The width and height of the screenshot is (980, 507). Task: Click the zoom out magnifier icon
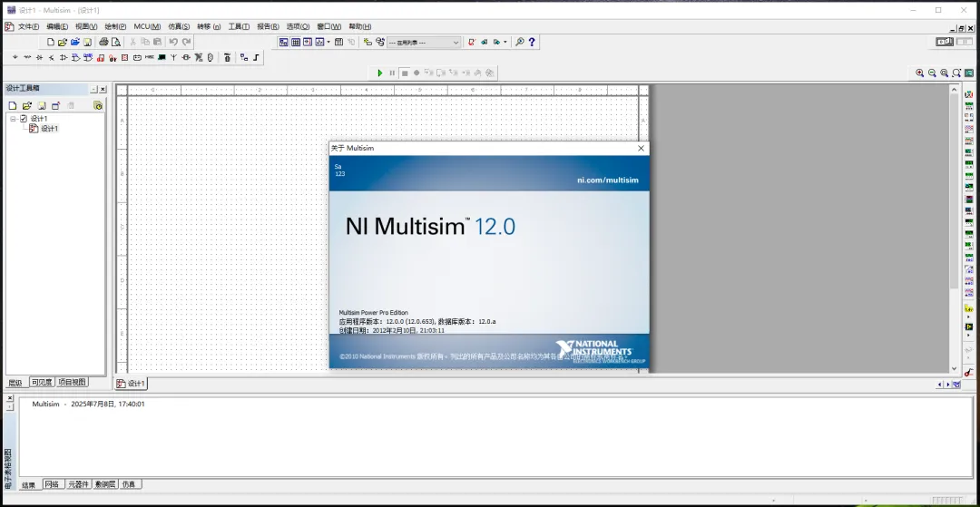tap(932, 73)
